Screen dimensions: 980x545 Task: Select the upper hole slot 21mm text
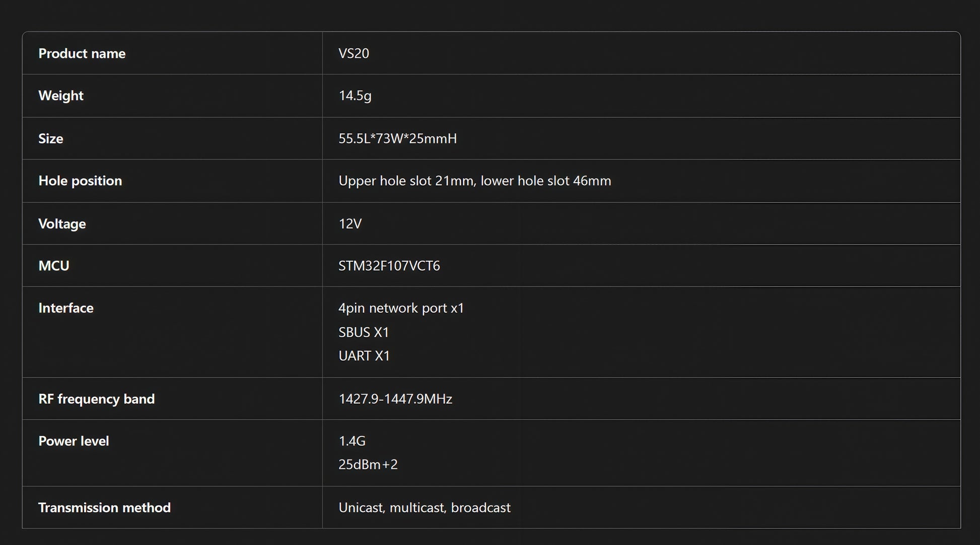[407, 181]
